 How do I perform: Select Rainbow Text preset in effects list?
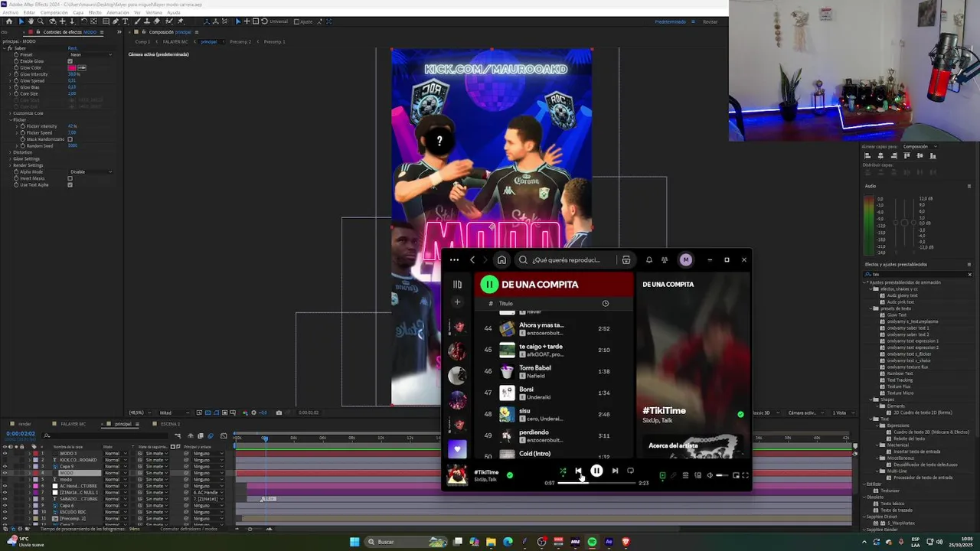pyautogui.click(x=900, y=373)
